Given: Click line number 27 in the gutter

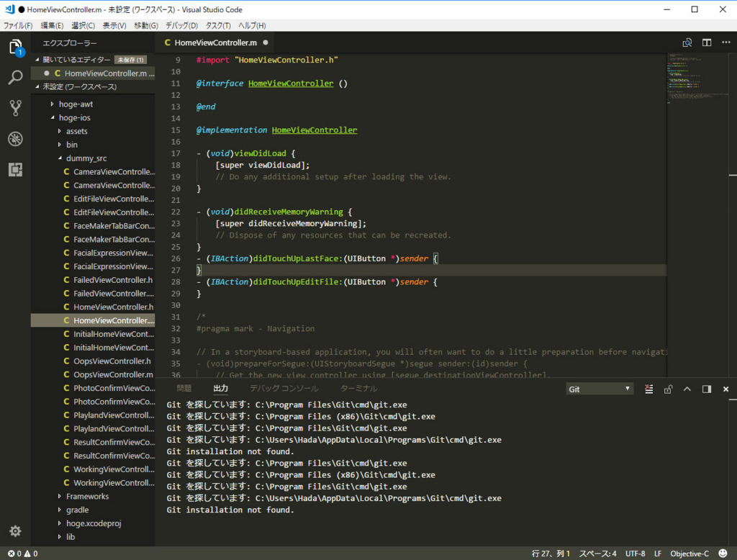Looking at the screenshot, I should (x=176, y=270).
